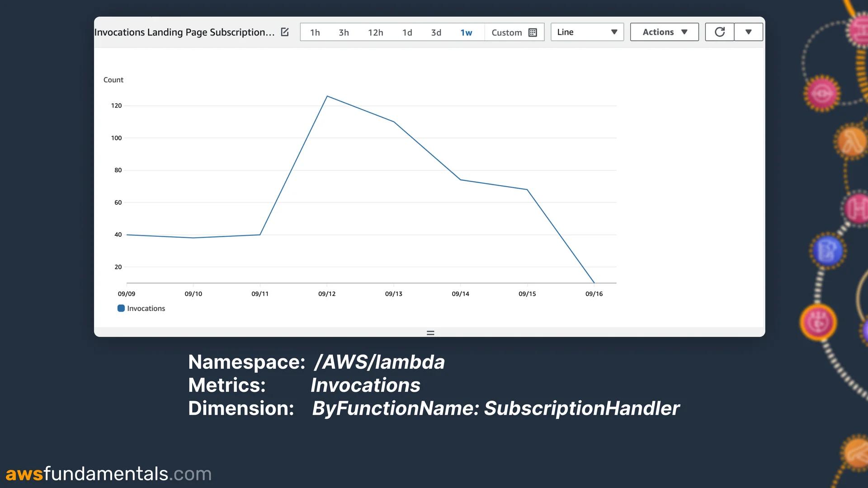Click the drag handle at widget bottom
Viewport: 868px width, 488px height.
tap(429, 333)
